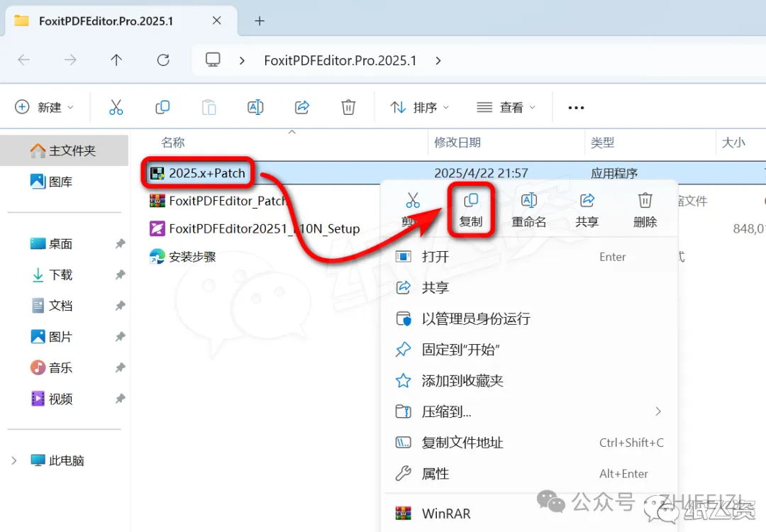Choose 以管理员身份运行
This screenshot has height=532, width=766.
pos(530,318)
